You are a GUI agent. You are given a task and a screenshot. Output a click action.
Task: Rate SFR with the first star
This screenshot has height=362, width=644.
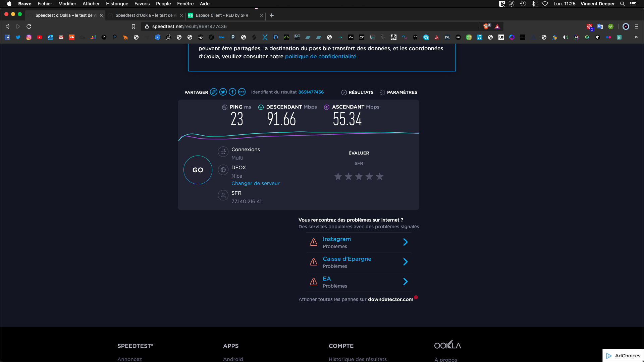(338, 176)
